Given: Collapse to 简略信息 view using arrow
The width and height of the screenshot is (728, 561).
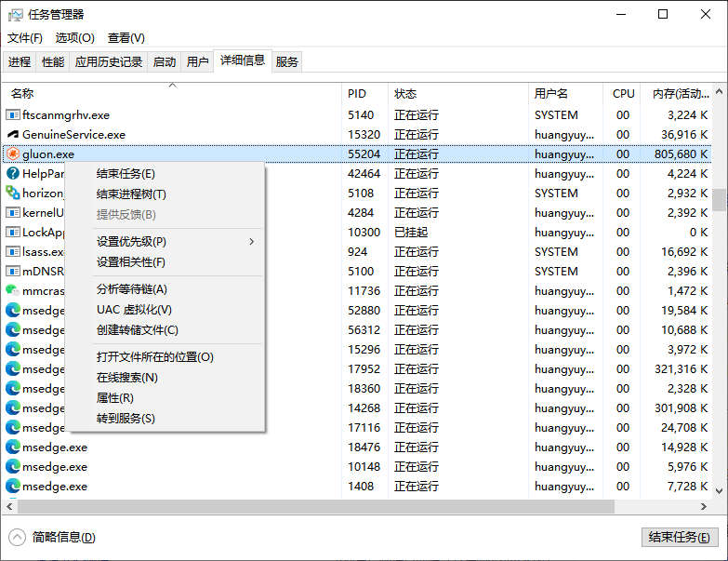Looking at the screenshot, I should tap(18, 538).
